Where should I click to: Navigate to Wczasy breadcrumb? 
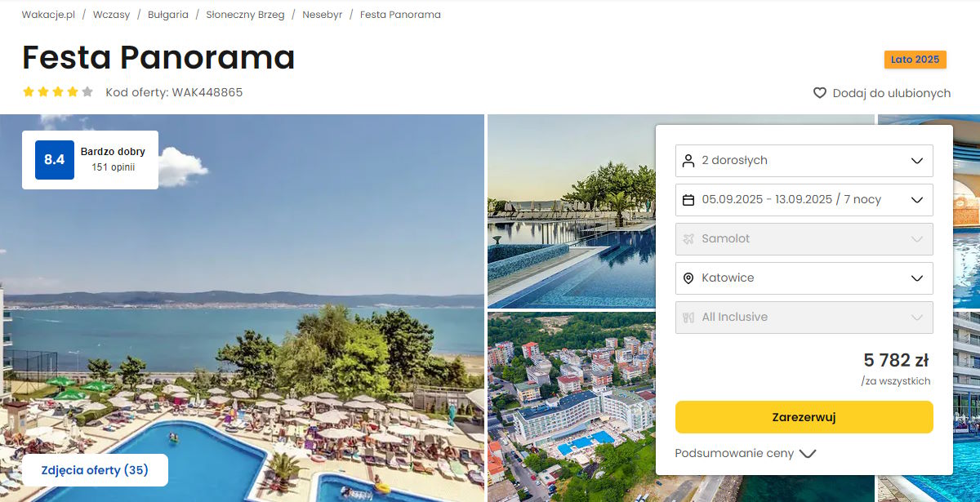click(x=111, y=15)
